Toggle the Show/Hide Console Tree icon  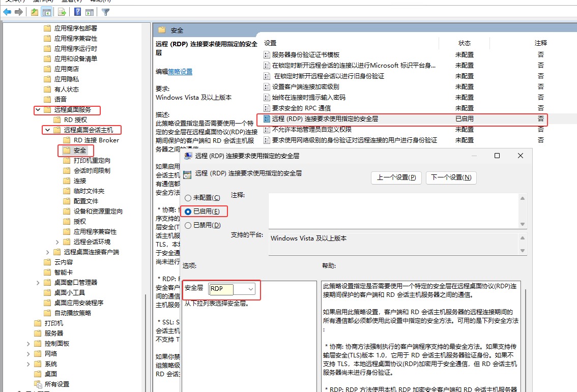click(46, 12)
